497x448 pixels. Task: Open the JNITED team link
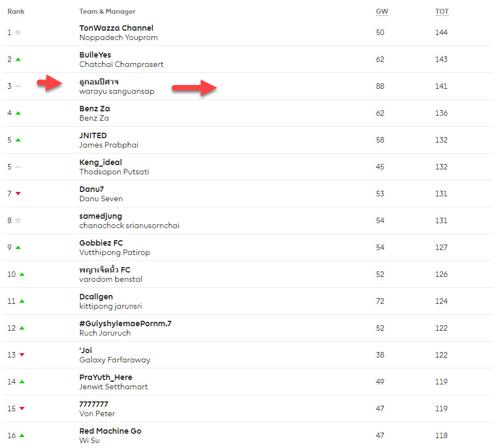93,135
